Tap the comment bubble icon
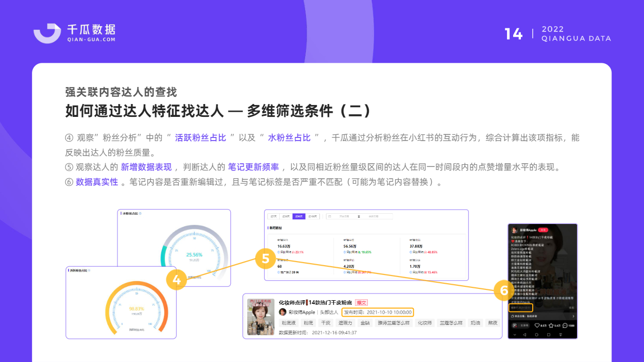 point(565,325)
